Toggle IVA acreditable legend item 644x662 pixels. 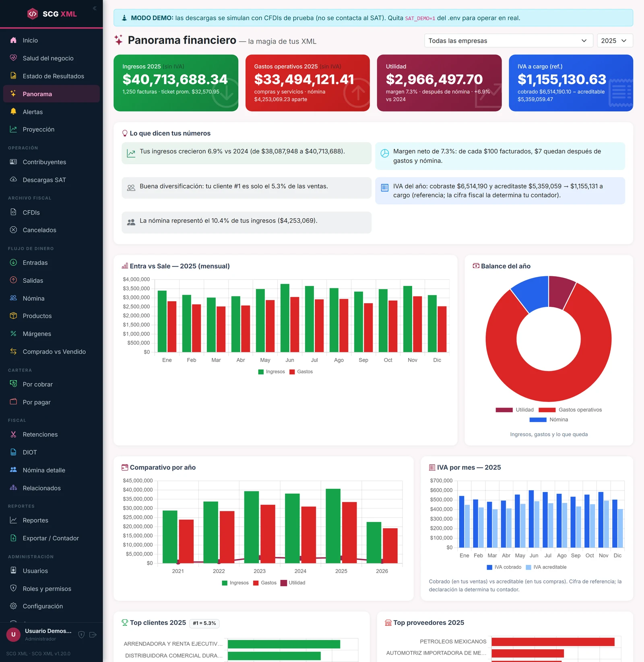tap(546, 567)
